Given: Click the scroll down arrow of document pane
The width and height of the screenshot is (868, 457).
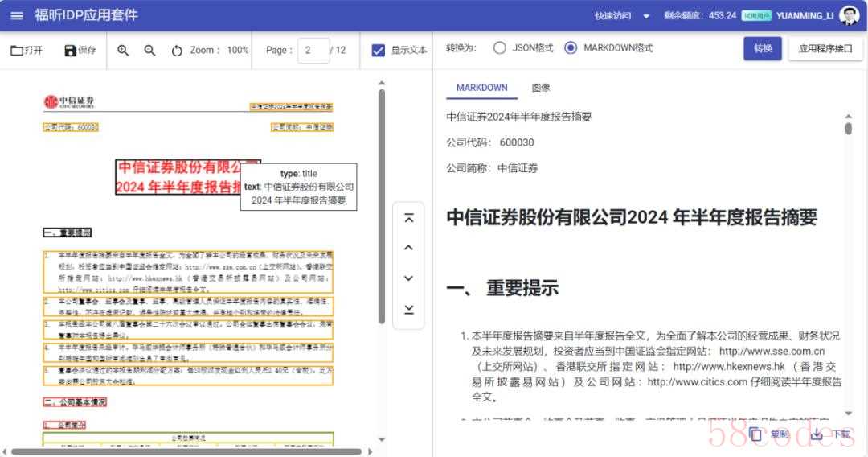Looking at the screenshot, I should (382, 440).
